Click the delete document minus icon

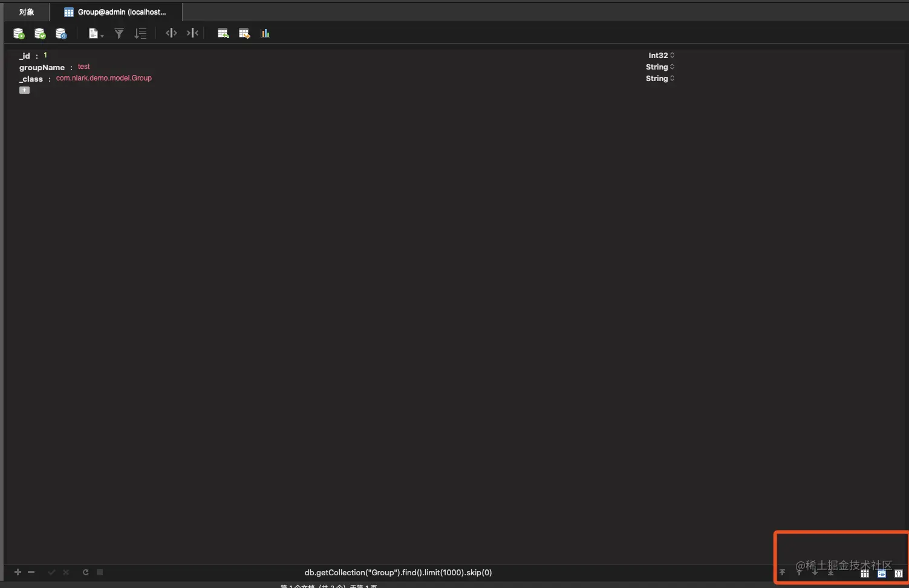click(31, 572)
